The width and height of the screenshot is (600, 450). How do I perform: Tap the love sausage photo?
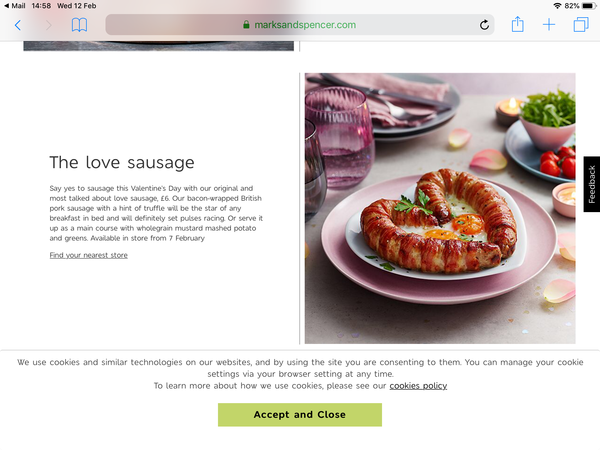pyautogui.click(x=440, y=208)
